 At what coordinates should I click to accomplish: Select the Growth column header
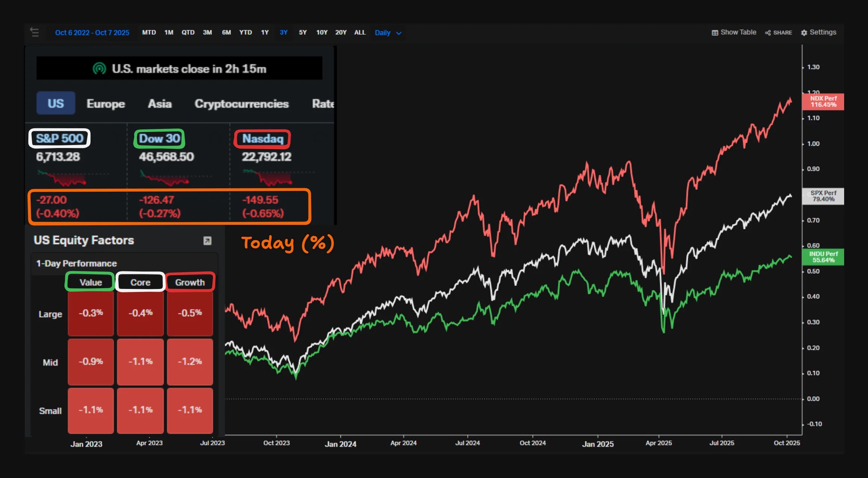click(190, 282)
